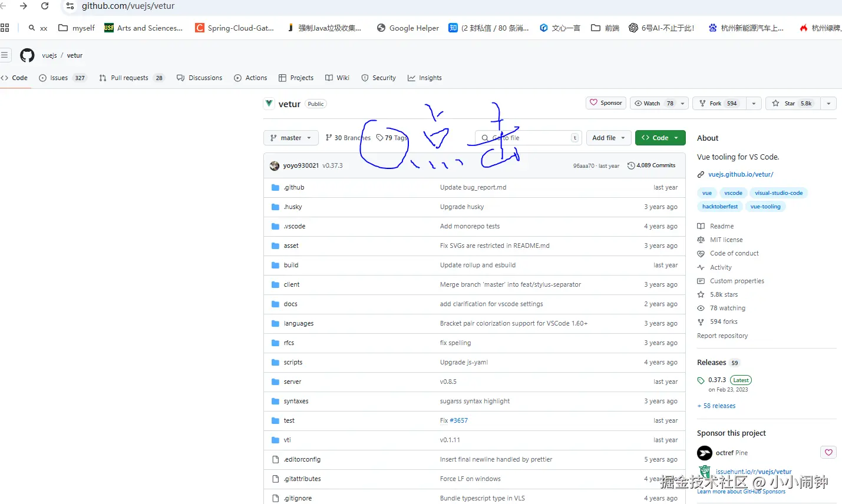Viewport: 842px width, 504px height.
Task: Open the languages folder icon
Action: tap(275, 323)
